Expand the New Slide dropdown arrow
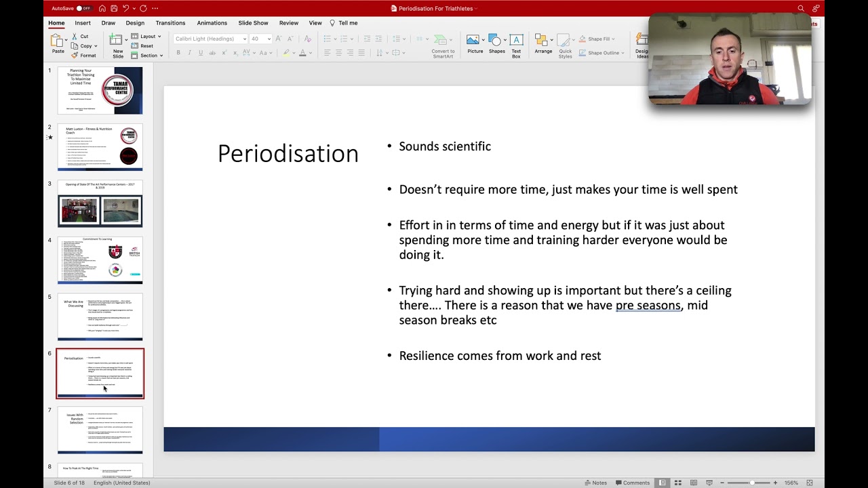Image resolution: width=868 pixels, height=488 pixels. pyautogui.click(x=125, y=41)
